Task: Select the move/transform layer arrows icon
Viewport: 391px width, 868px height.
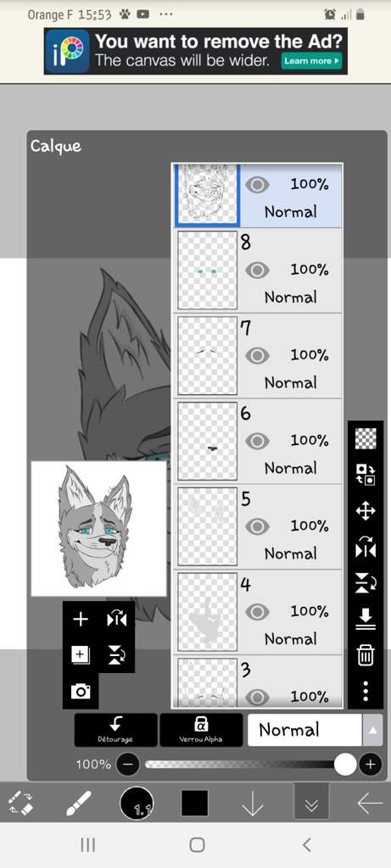Action: point(366,511)
